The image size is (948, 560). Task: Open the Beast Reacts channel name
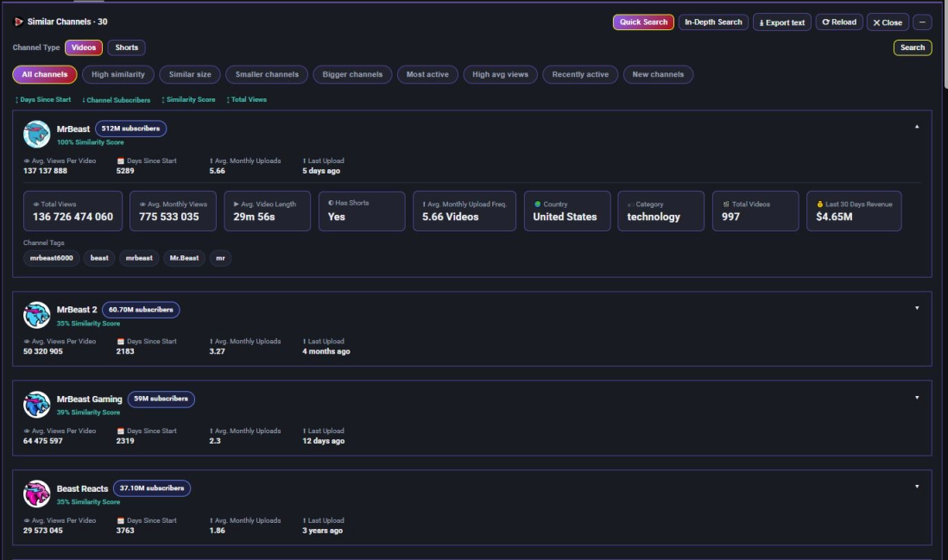click(x=82, y=488)
